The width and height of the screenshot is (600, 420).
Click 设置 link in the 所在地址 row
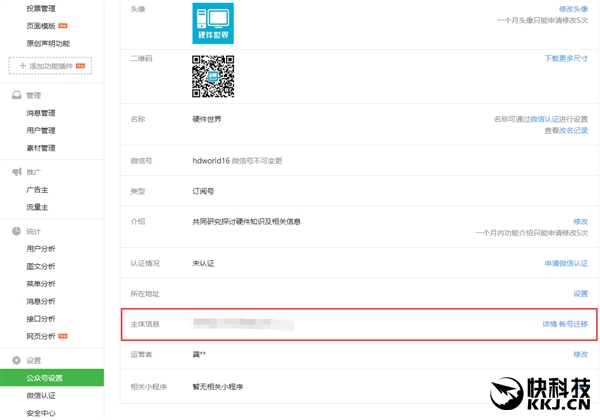pyautogui.click(x=580, y=293)
